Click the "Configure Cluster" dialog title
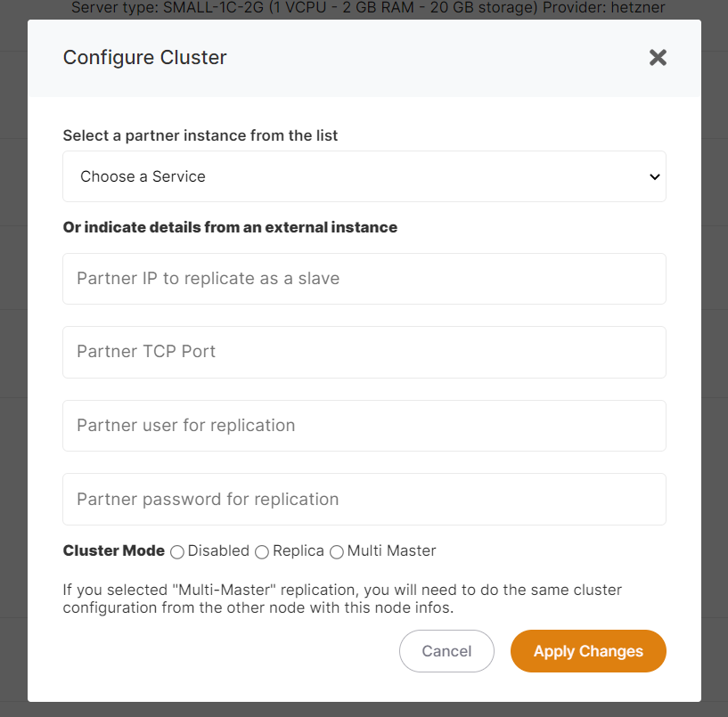This screenshot has height=717, width=728. 144,58
